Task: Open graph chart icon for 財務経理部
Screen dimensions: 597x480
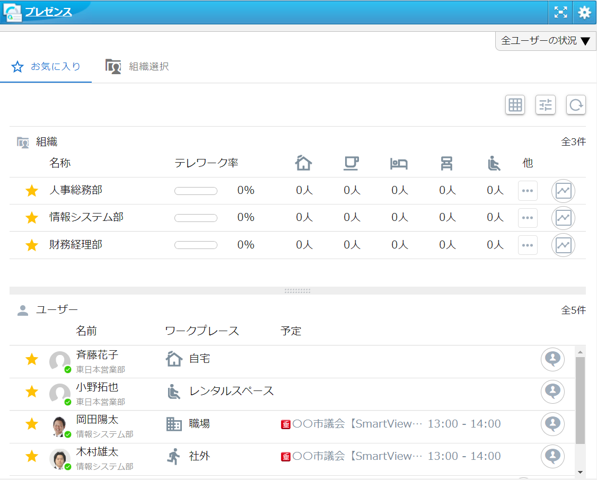Action: pos(563,245)
